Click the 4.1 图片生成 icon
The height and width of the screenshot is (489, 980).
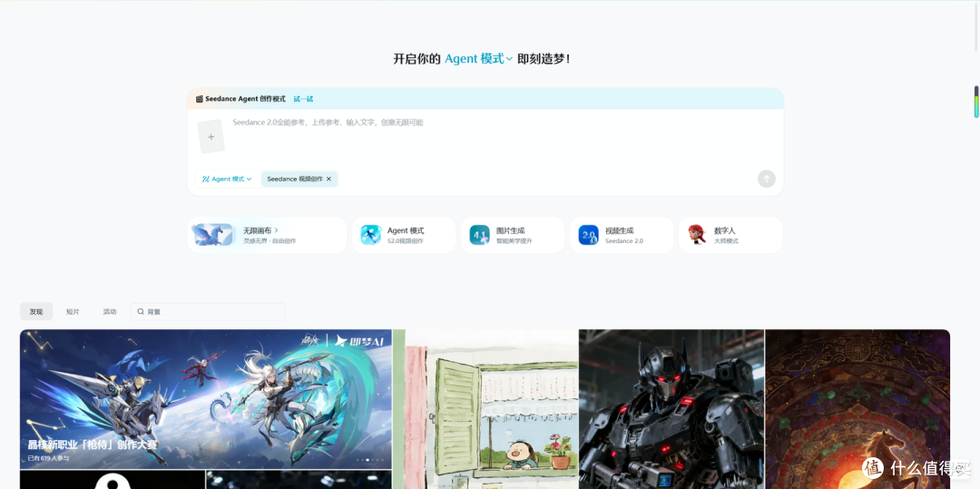[479, 235]
